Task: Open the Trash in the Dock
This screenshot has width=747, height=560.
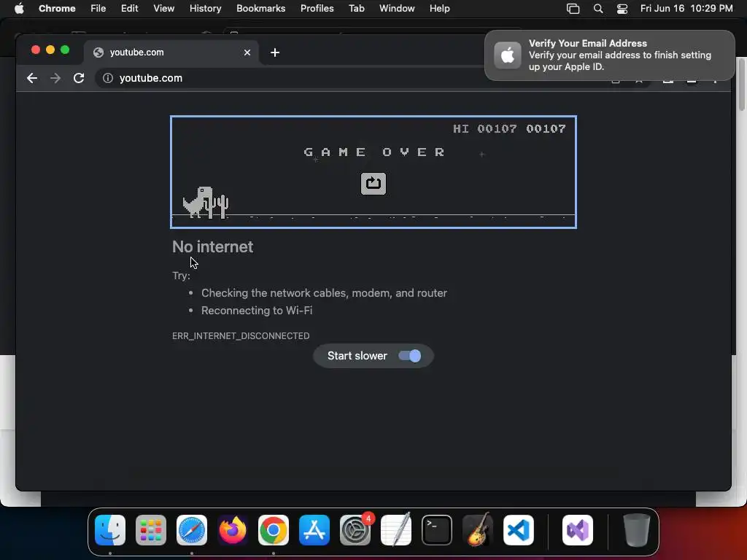Action: [636, 530]
